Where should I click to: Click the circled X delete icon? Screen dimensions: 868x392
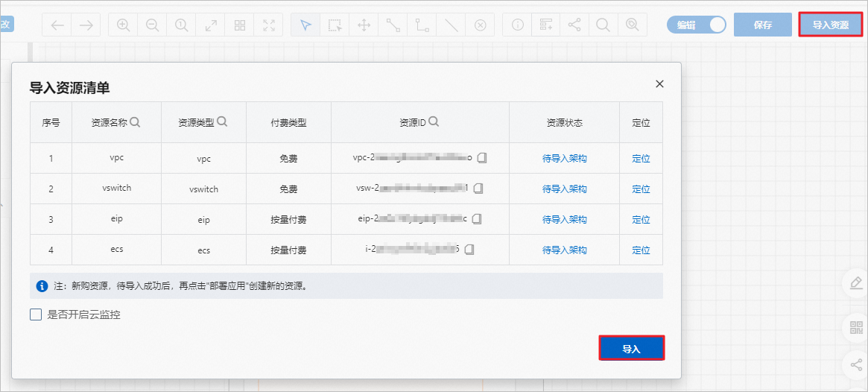coord(481,25)
